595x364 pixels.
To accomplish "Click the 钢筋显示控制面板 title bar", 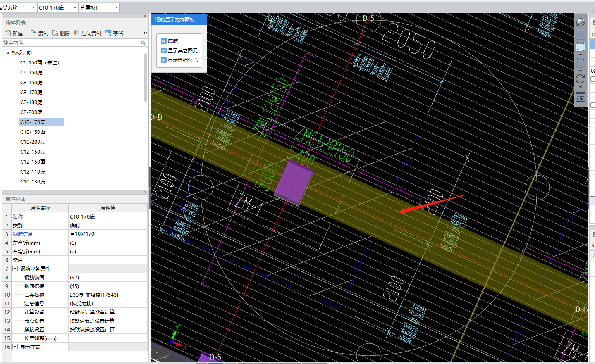I will pyautogui.click(x=179, y=19).
